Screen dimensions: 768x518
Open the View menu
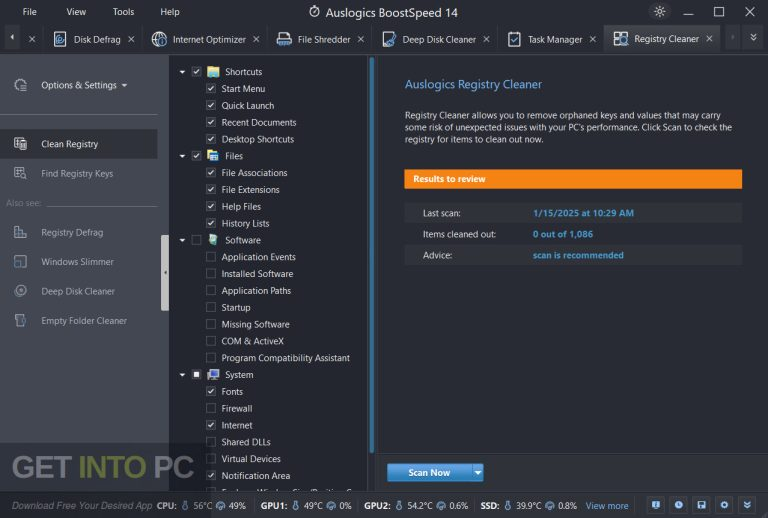point(76,12)
